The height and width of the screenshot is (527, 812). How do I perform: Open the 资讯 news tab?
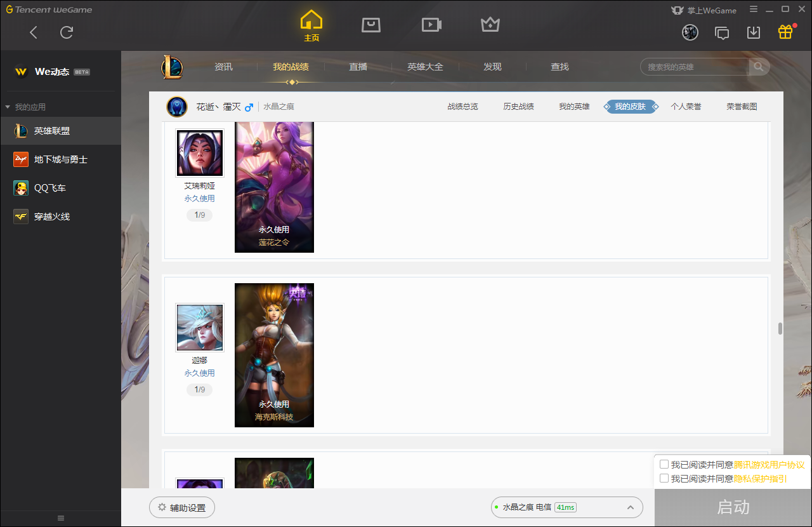click(x=223, y=67)
